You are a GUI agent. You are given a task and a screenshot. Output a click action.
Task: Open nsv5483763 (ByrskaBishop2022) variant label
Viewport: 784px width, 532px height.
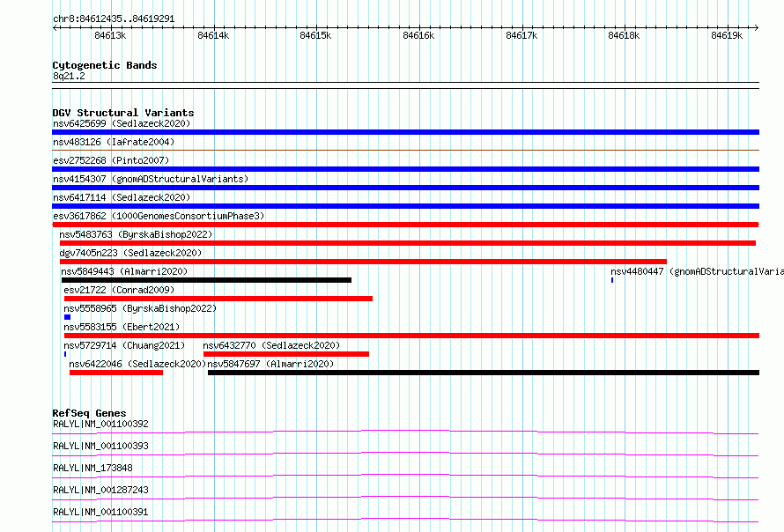click(136, 234)
